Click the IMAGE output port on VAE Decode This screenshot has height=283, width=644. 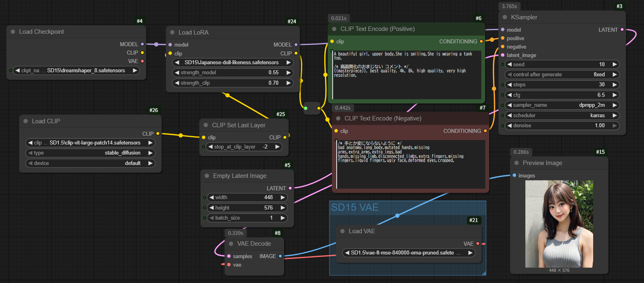(x=280, y=256)
